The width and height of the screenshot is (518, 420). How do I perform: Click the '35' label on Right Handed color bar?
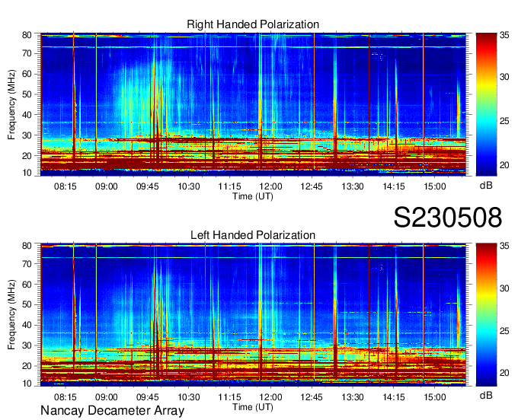[504, 35]
